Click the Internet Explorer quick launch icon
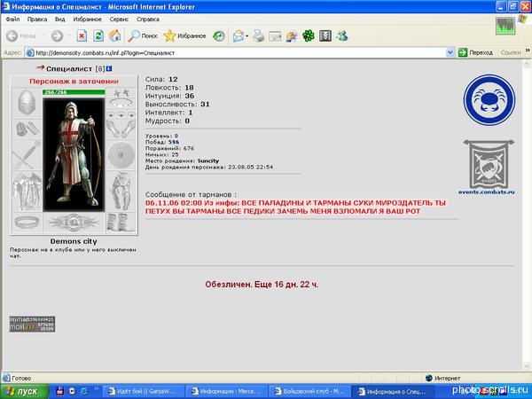The width and height of the screenshot is (532, 399). point(84,391)
